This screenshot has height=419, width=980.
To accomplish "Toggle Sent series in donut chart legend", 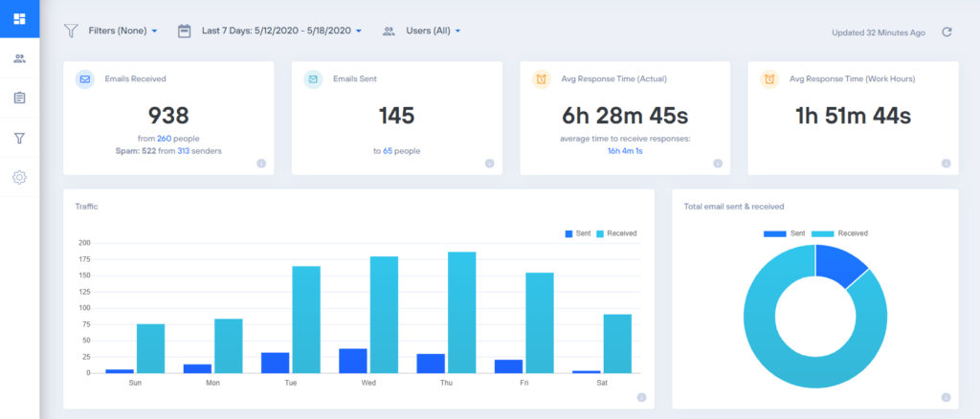I will pyautogui.click(x=782, y=233).
